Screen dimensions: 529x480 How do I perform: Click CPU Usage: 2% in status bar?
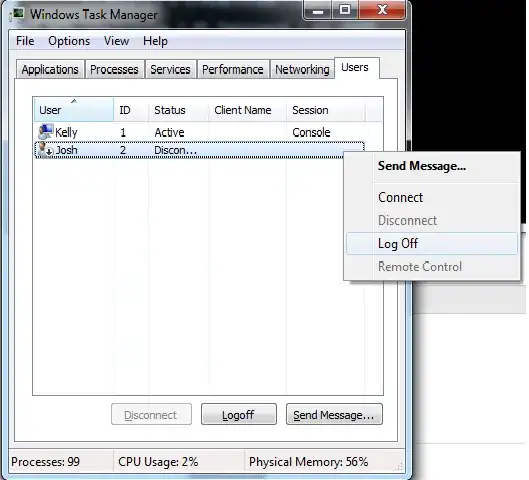pos(158,461)
